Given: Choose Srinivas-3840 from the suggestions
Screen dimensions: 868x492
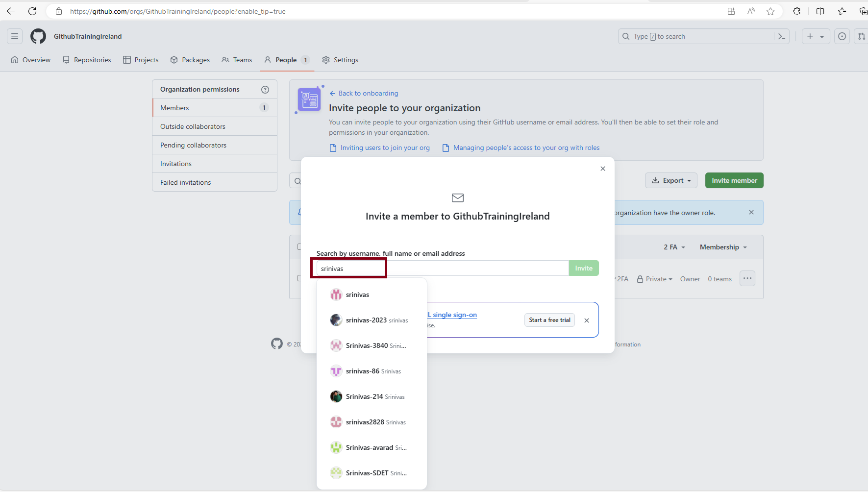Looking at the screenshot, I should pos(372,345).
